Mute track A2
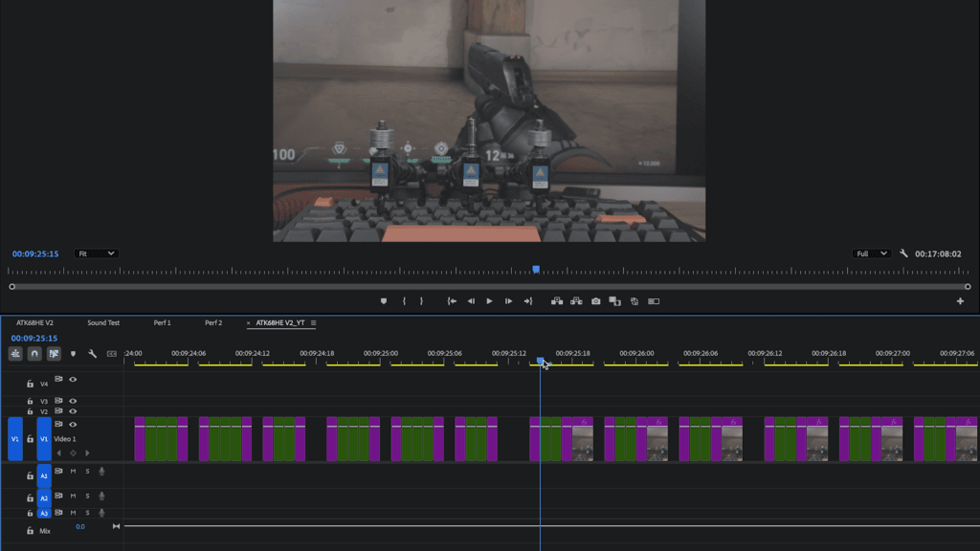The height and width of the screenshot is (551, 980). coord(73,496)
